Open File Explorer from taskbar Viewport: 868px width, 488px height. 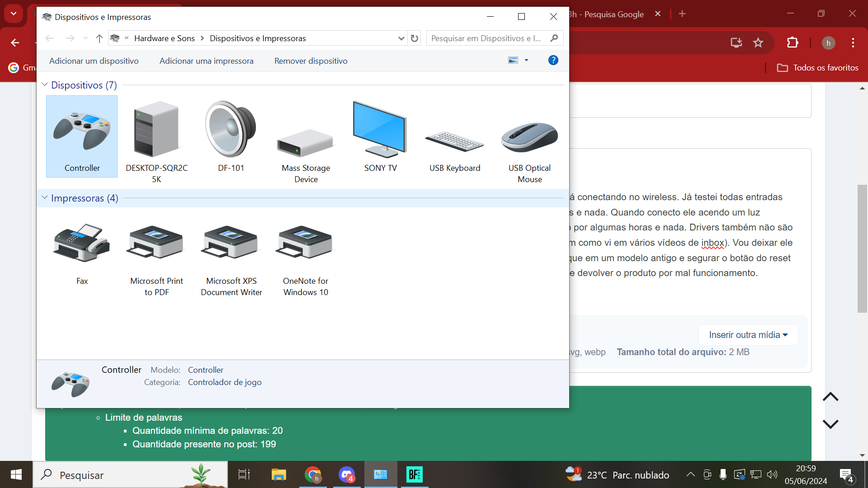[279, 474]
